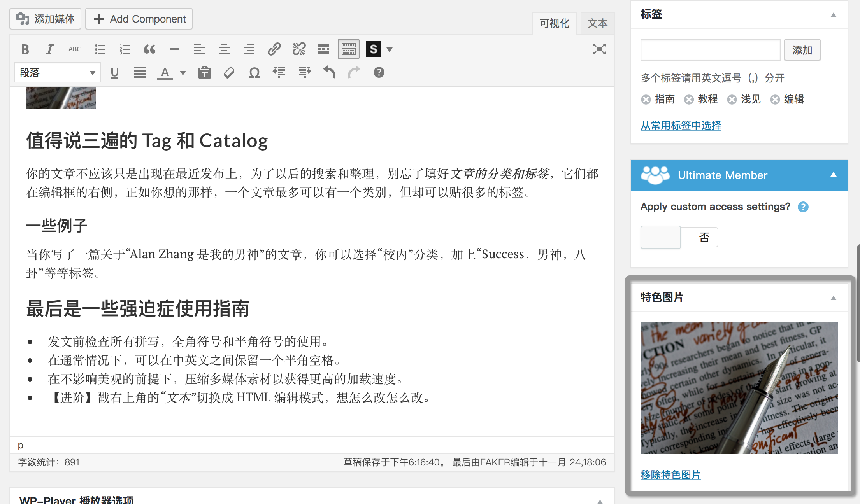Click the 添加媒体 button
The width and height of the screenshot is (860, 504).
pyautogui.click(x=46, y=19)
